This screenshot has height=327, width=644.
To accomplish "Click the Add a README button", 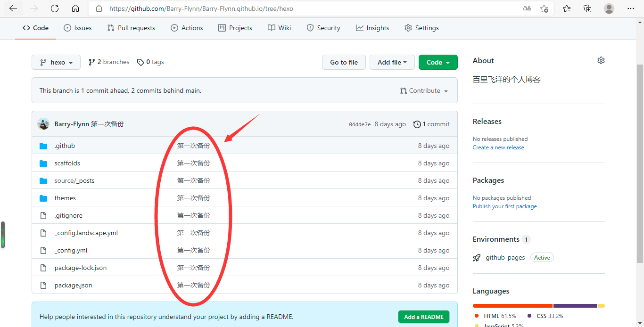I will point(424,317).
